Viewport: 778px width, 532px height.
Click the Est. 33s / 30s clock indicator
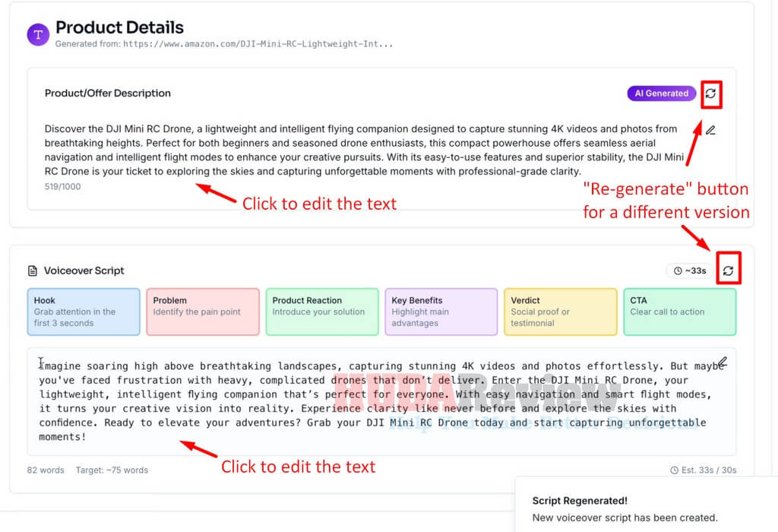click(703, 470)
